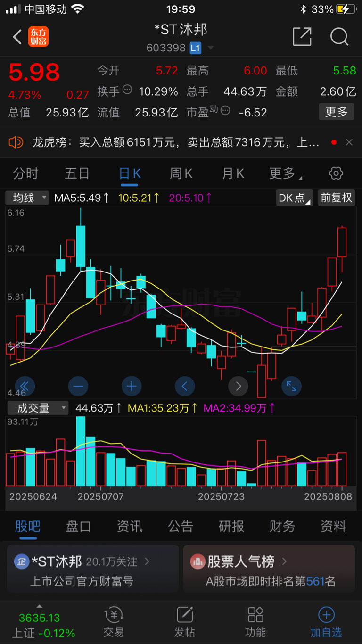Open the *ST沐邦 官方财富号 card
This screenshot has height=644, width=362.
(x=93, y=569)
